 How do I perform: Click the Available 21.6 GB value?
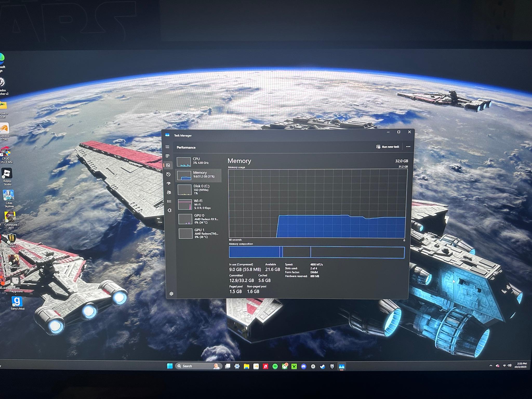click(x=272, y=270)
